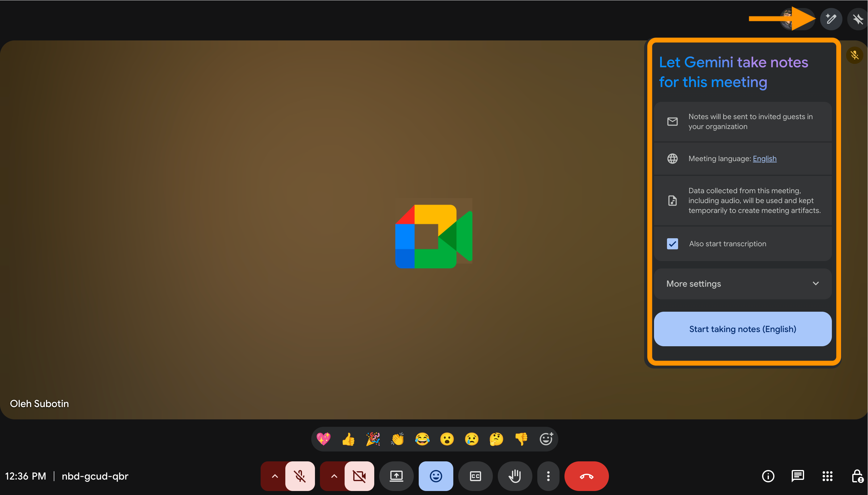Send the sparkling heart reaction
The height and width of the screenshot is (495, 868).
(324, 439)
